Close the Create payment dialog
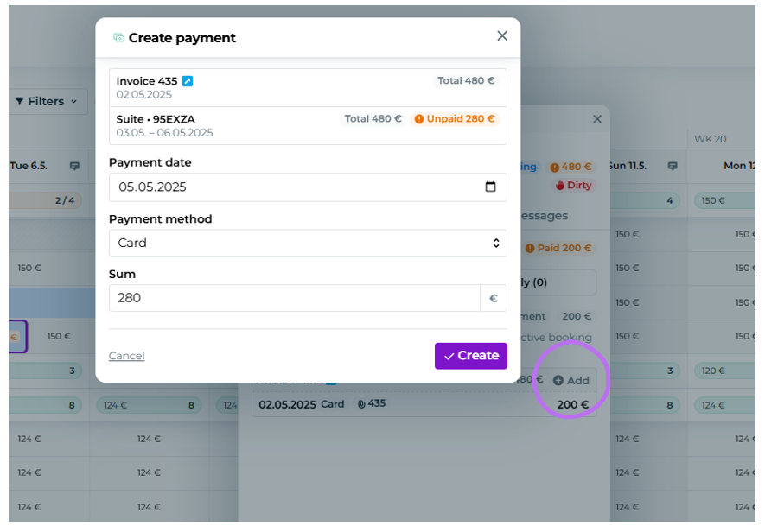The image size is (765, 532). pyautogui.click(x=502, y=35)
